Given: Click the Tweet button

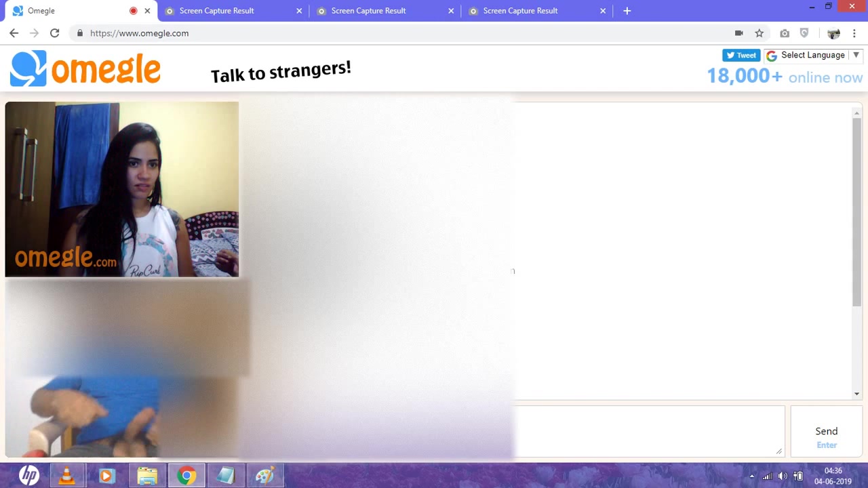Looking at the screenshot, I should (741, 56).
